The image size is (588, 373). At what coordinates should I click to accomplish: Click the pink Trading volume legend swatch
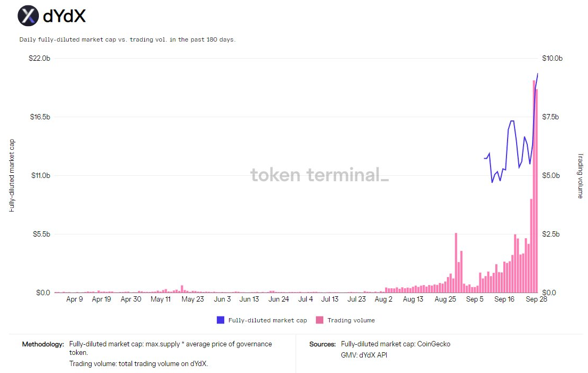click(320, 320)
